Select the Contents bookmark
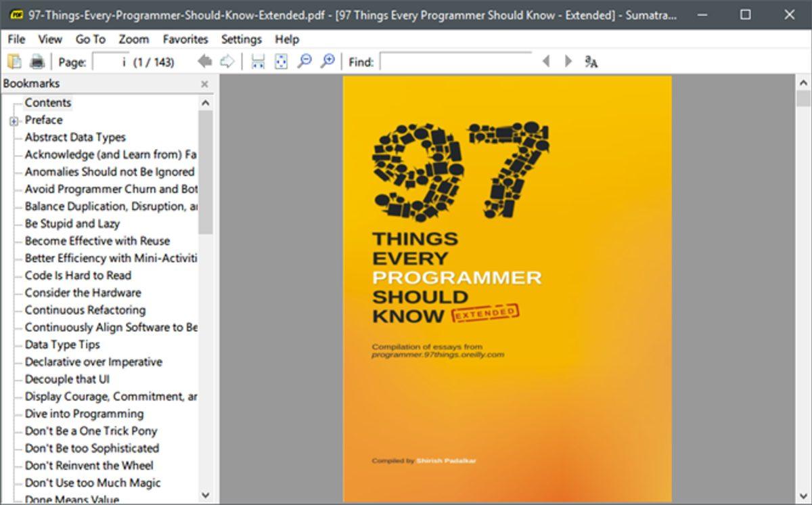Image resolution: width=812 pixels, height=505 pixels. click(47, 102)
